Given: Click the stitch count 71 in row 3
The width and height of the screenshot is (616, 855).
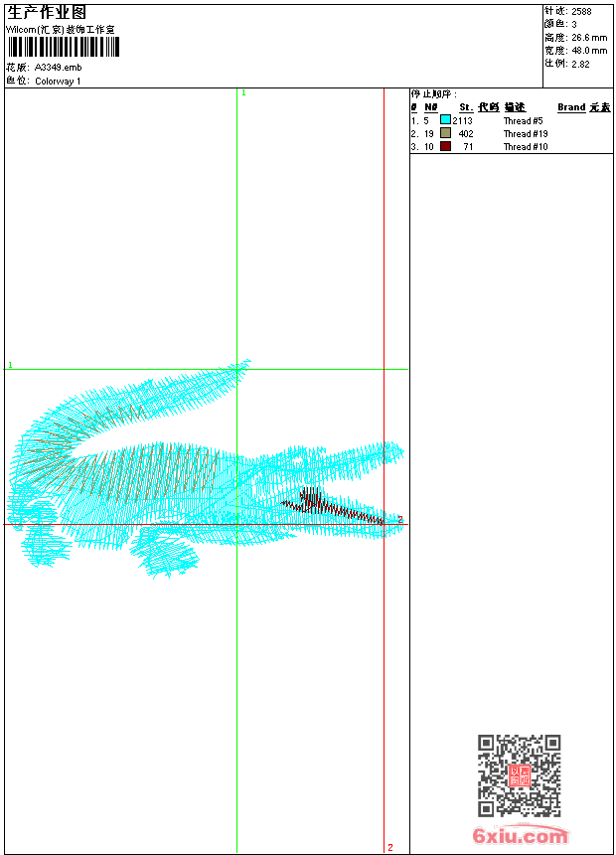Looking at the screenshot, I should [x=468, y=147].
